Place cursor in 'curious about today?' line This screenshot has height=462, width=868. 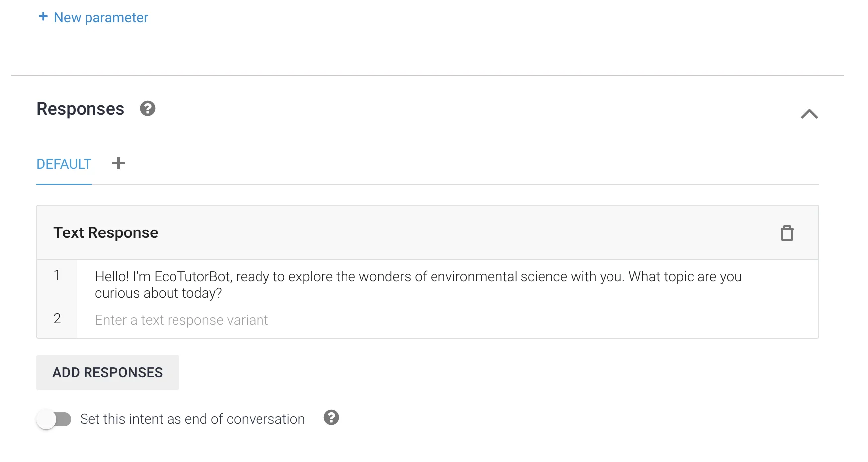click(158, 293)
